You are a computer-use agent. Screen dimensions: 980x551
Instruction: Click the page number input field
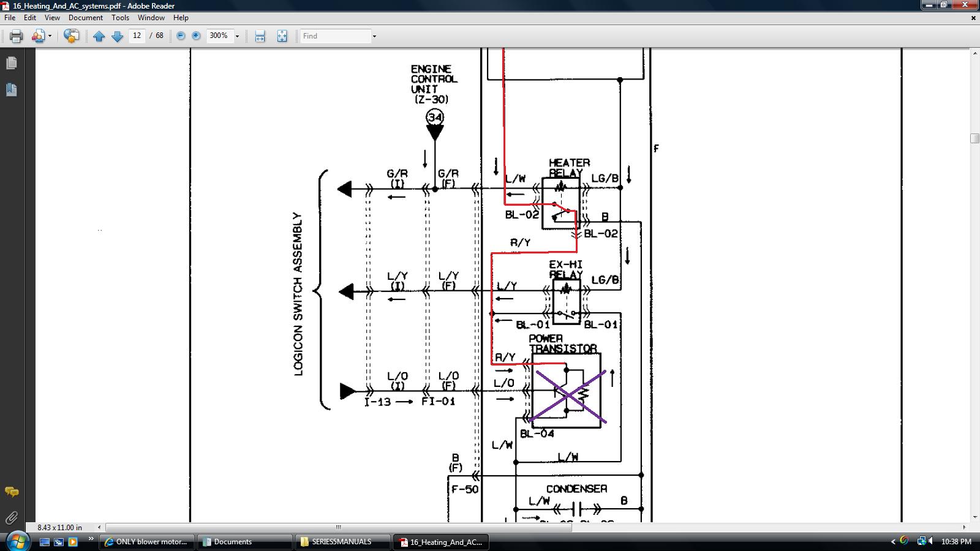[137, 36]
